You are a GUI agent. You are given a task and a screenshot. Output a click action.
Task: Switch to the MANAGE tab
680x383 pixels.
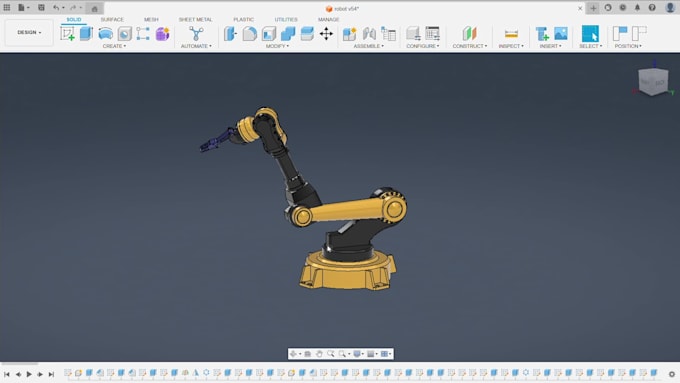pyautogui.click(x=328, y=20)
